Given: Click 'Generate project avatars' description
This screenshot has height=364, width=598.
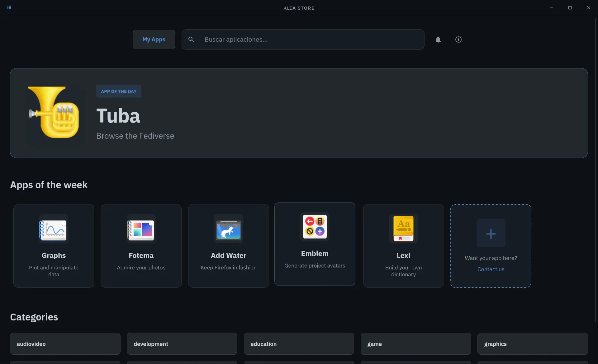Looking at the screenshot, I should click(315, 266).
